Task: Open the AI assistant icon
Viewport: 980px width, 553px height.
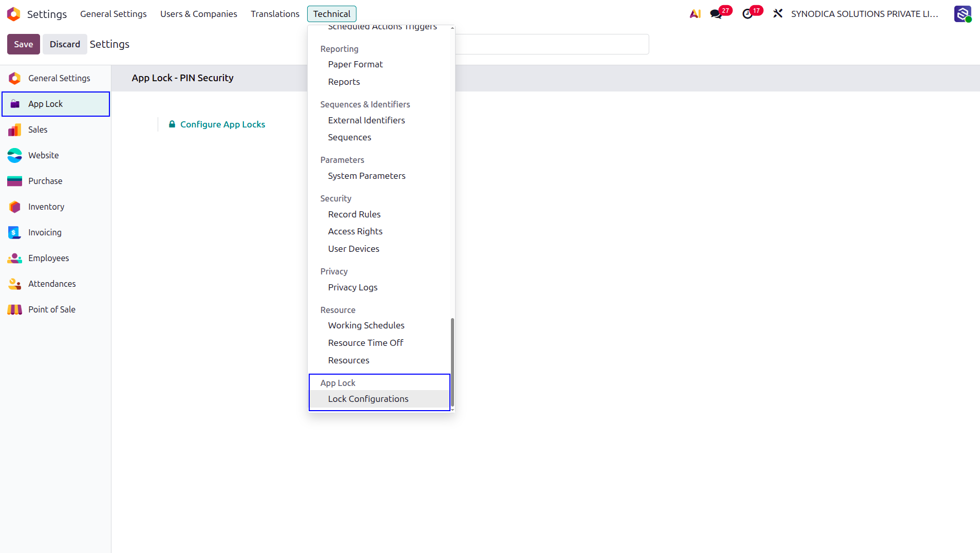Action: (x=695, y=14)
